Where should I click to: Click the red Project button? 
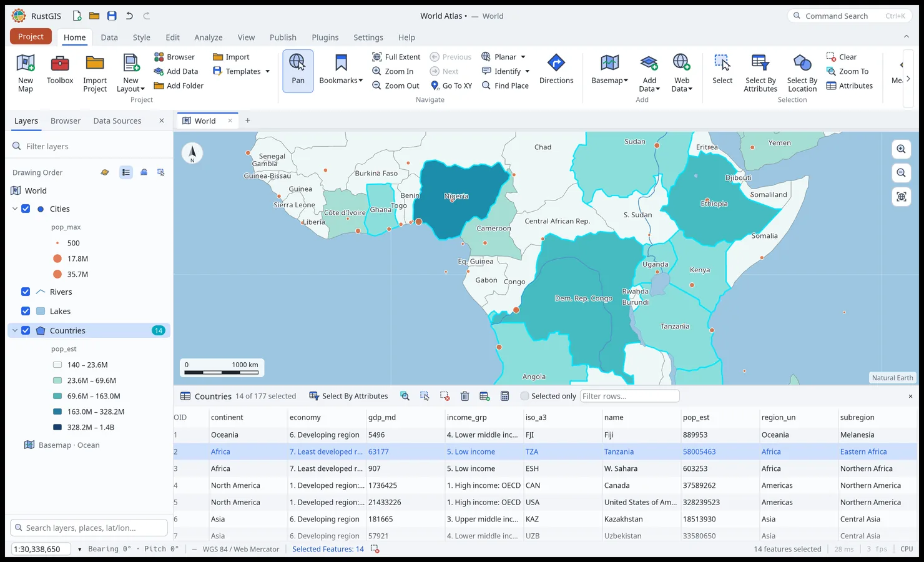[x=31, y=37]
